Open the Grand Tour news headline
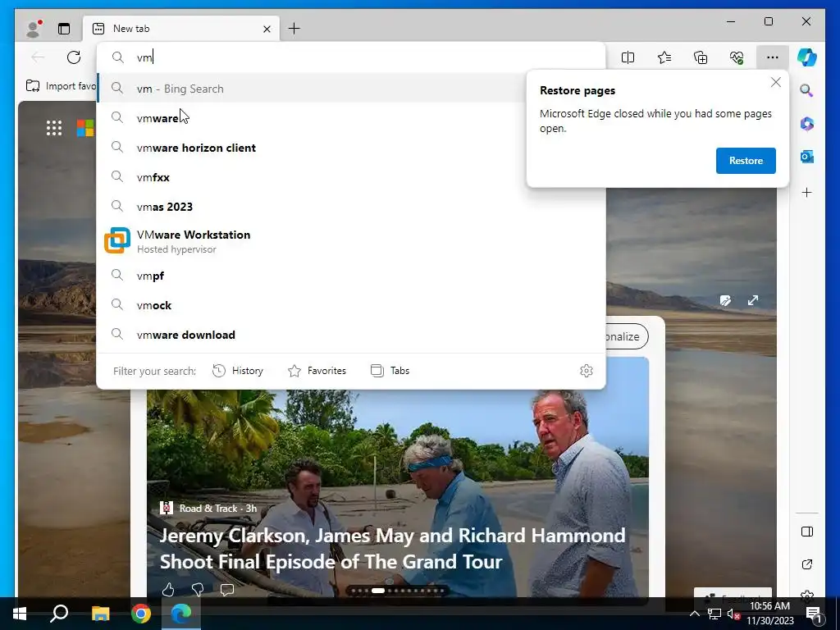The image size is (840, 630). click(x=393, y=549)
